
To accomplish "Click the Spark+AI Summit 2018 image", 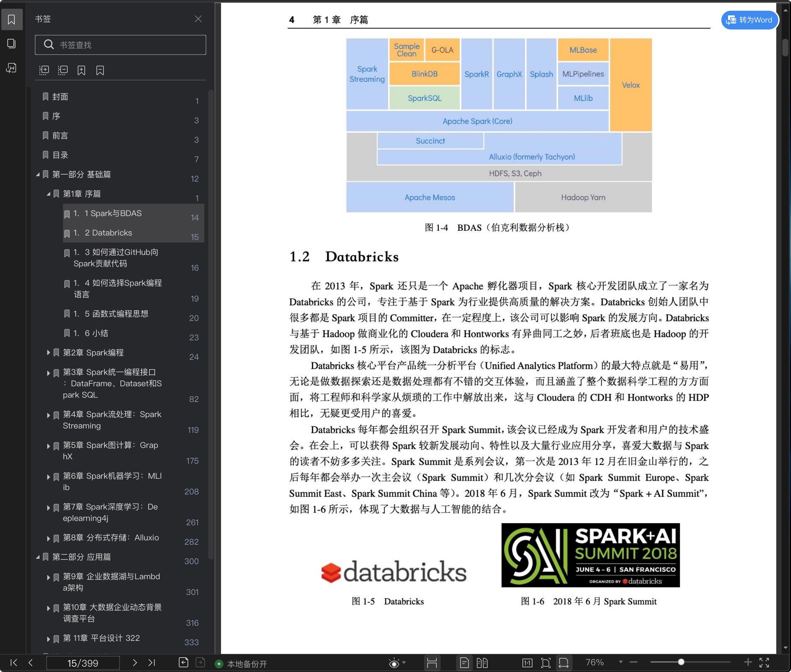I will [590, 555].
